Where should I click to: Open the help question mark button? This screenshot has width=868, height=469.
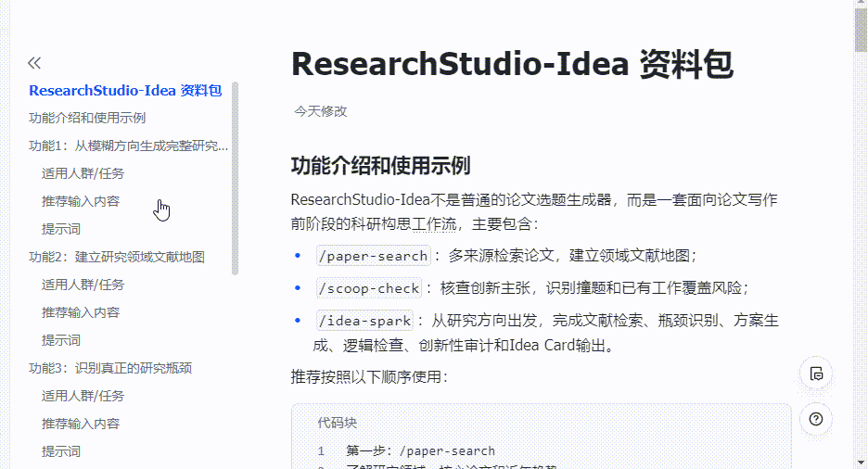816,419
